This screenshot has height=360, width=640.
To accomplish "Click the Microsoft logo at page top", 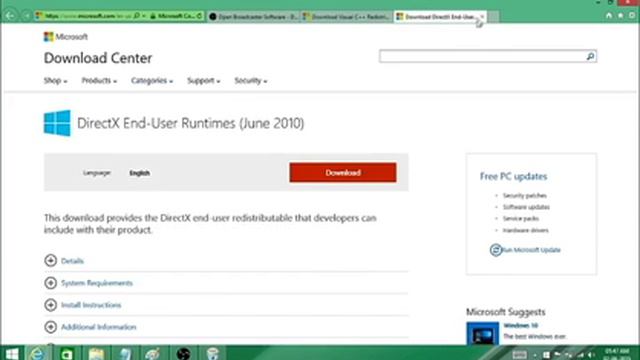I will (66, 37).
